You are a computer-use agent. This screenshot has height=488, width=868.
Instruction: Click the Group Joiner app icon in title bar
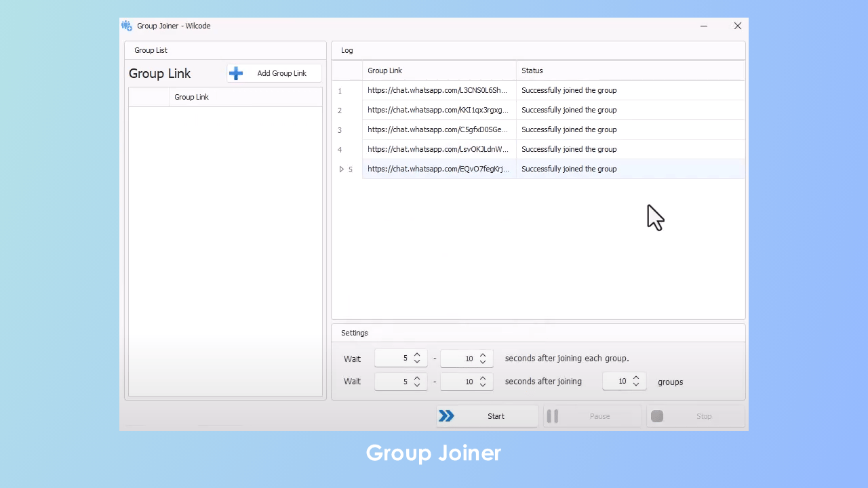[127, 26]
